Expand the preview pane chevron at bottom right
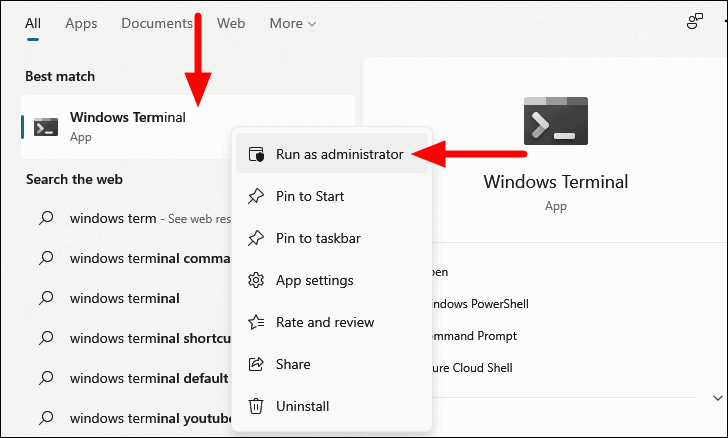 pos(717,398)
